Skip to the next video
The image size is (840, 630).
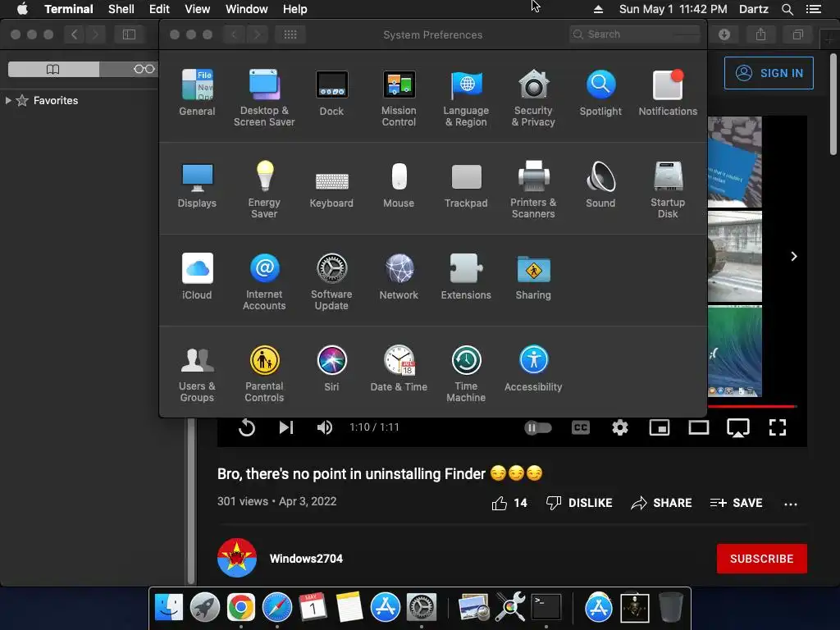tap(286, 427)
